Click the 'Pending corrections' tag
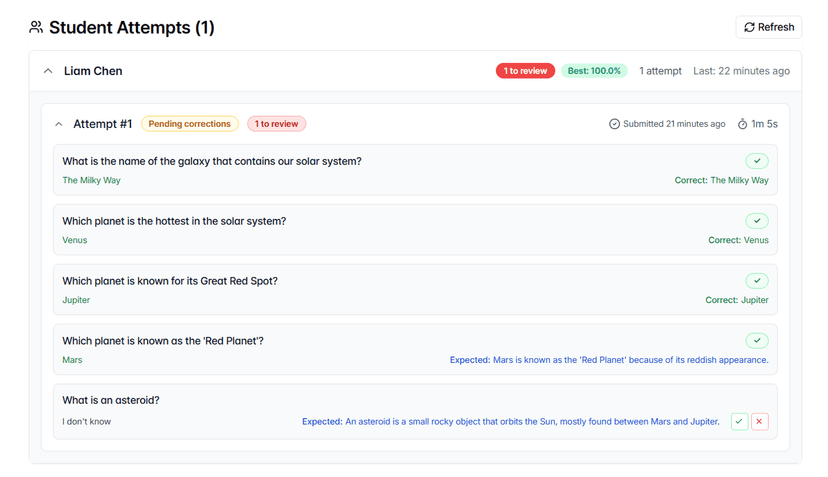 (190, 124)
